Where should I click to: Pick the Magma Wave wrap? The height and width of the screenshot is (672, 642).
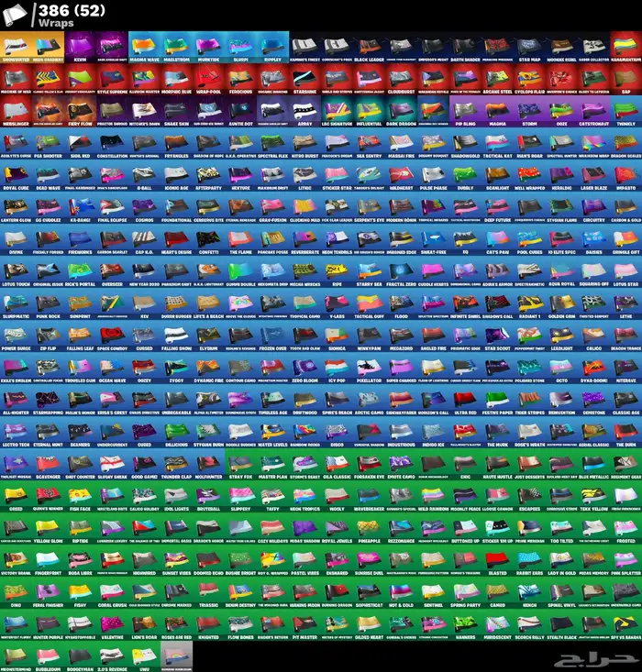click(145, 46)
